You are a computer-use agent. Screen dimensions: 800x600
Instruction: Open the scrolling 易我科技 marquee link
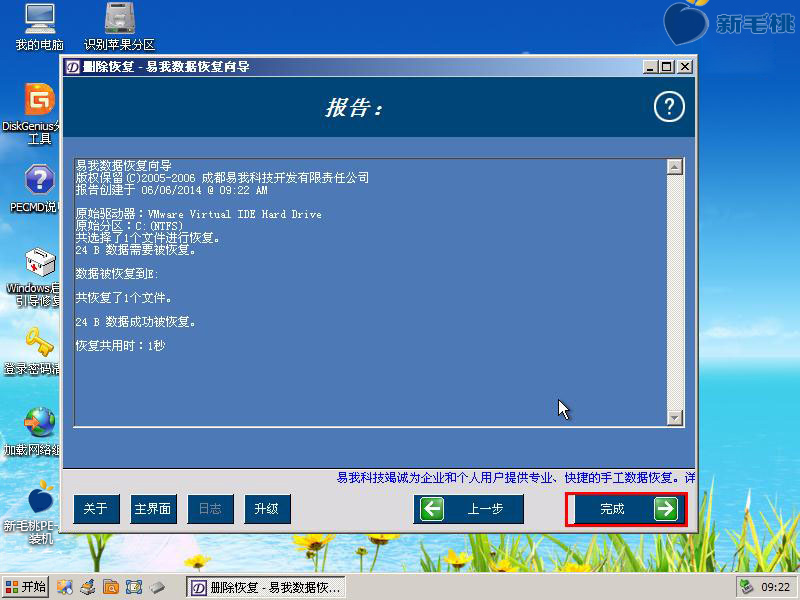(515, 478)
